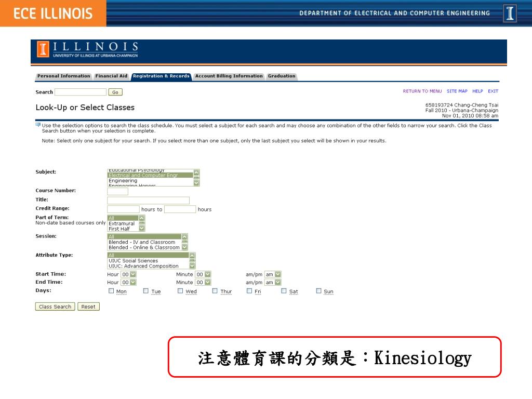Click the Class Search button
The height and width of the screenshot is (399, 532).
(55, 307)
